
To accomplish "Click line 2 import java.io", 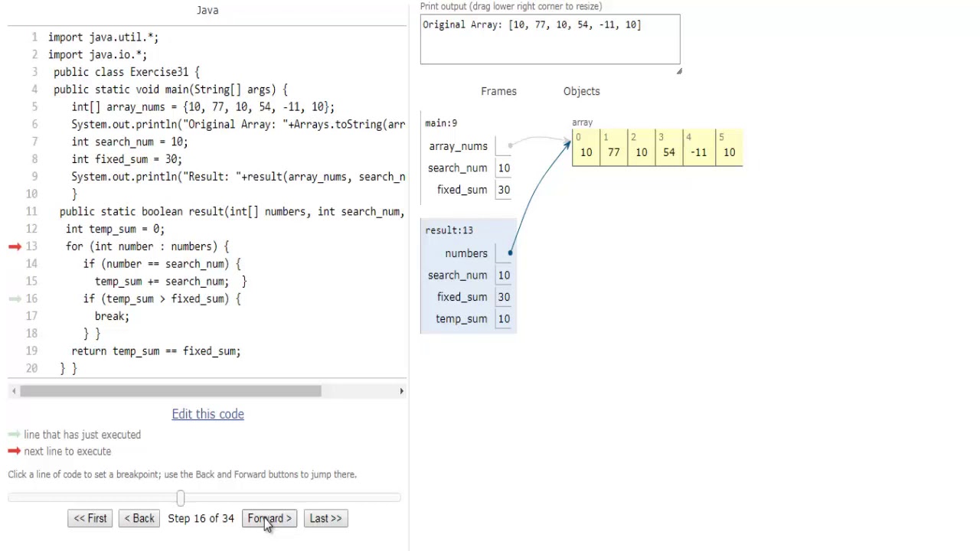I will 97,55.
